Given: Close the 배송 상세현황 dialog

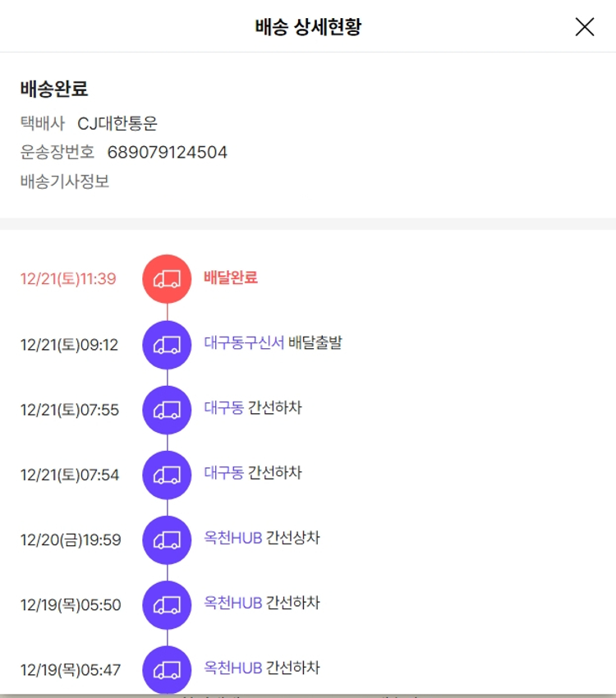Looking at the screenshot, I should (584, 27).
